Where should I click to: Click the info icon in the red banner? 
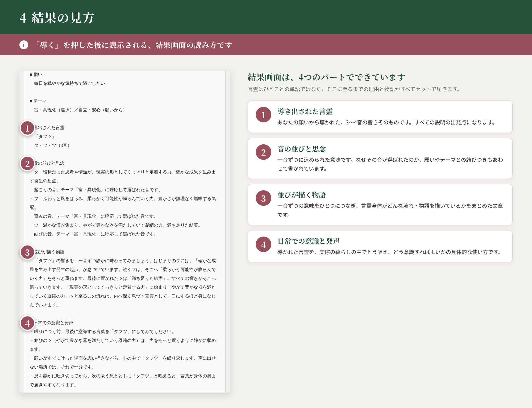pyautogui.click(x=24, y=45)
